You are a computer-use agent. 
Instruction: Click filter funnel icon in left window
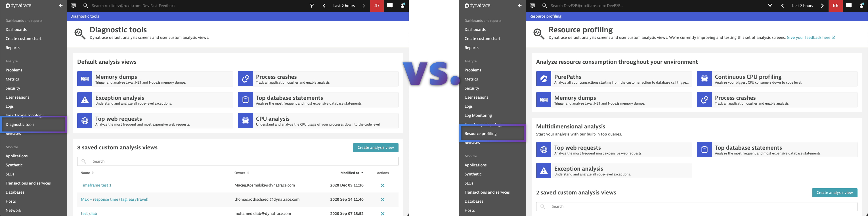(x=312, y=6)
